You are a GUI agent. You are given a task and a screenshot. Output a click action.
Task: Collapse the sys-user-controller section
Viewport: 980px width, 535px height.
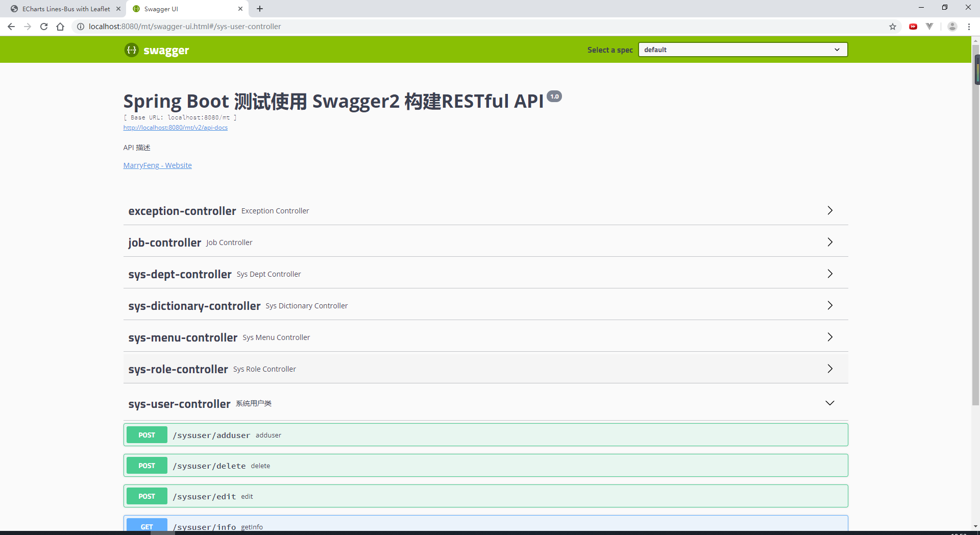[x=485, y=403]
